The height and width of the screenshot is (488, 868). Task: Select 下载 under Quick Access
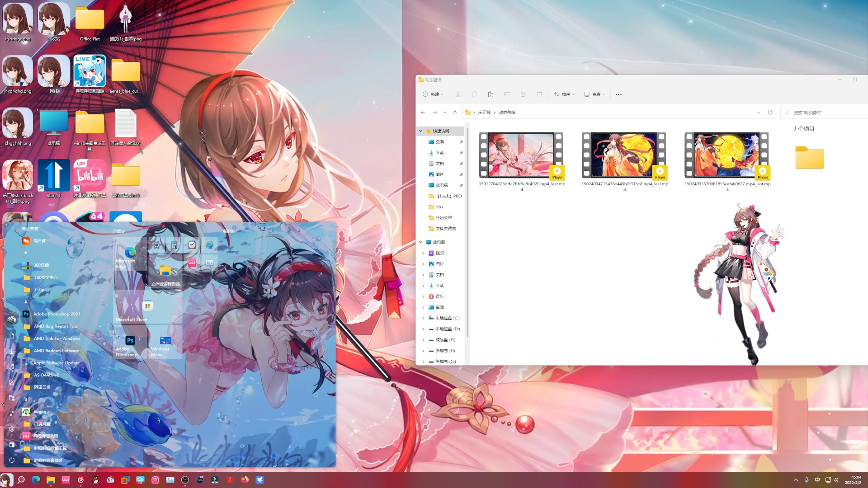coord(439,153)
